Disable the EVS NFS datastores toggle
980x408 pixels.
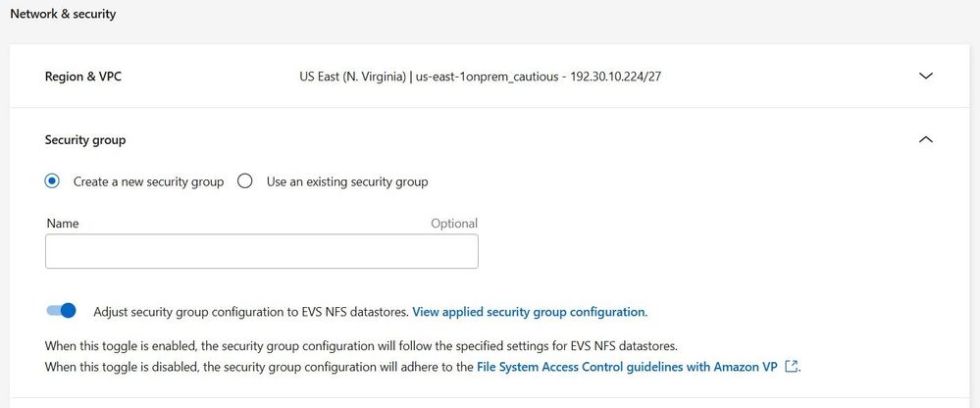(x=61, y=311)
